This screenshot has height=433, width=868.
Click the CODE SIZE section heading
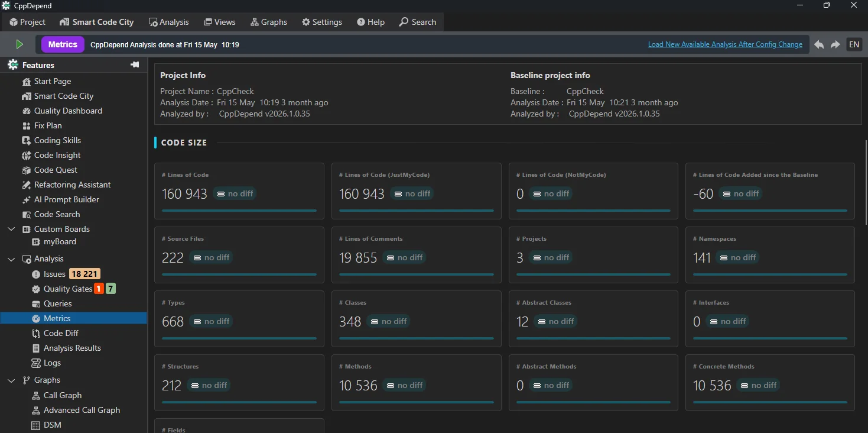coord(184,143)
